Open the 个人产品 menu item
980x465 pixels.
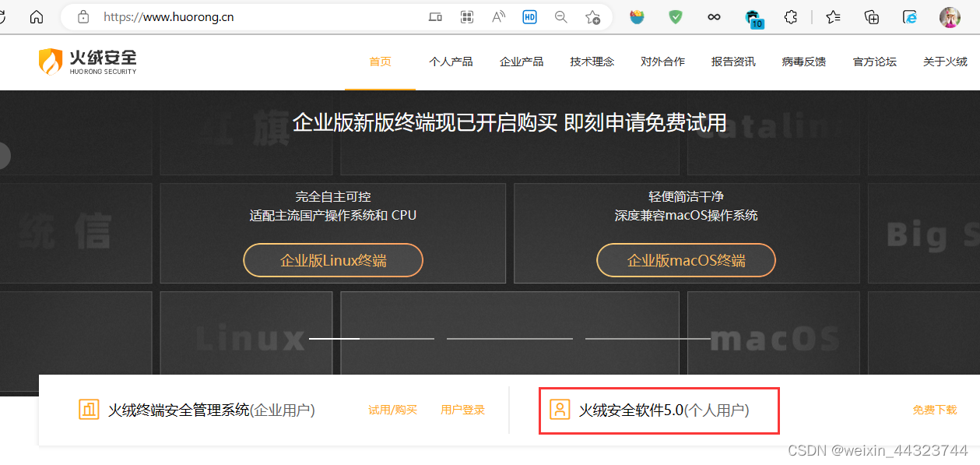(451, 62)
